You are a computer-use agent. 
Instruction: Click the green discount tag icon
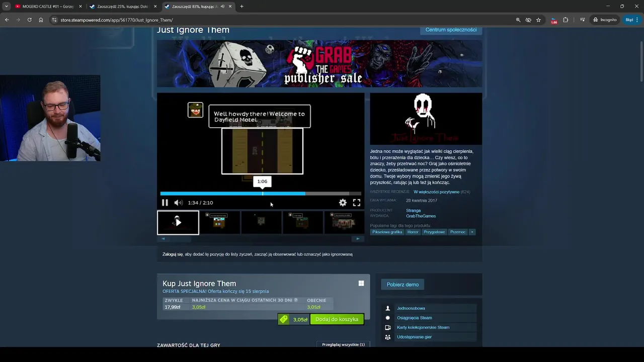point(284,319)
